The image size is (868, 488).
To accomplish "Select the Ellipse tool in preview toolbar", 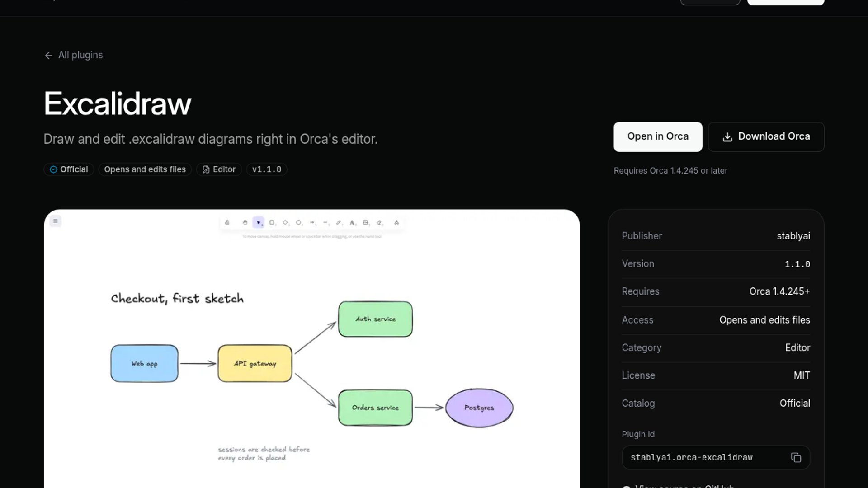I will click(x=298, y=222).
